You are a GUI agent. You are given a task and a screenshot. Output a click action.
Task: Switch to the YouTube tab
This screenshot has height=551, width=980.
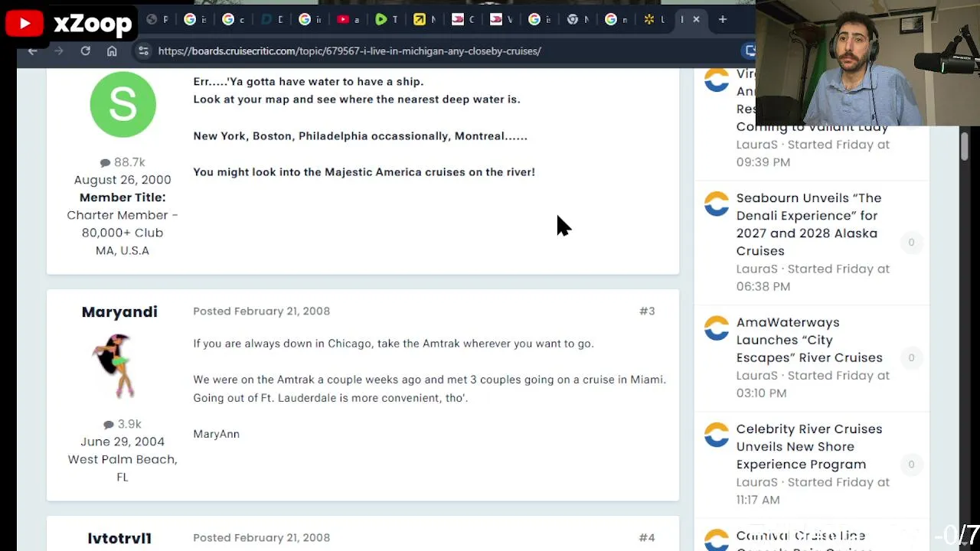(348, 19)
